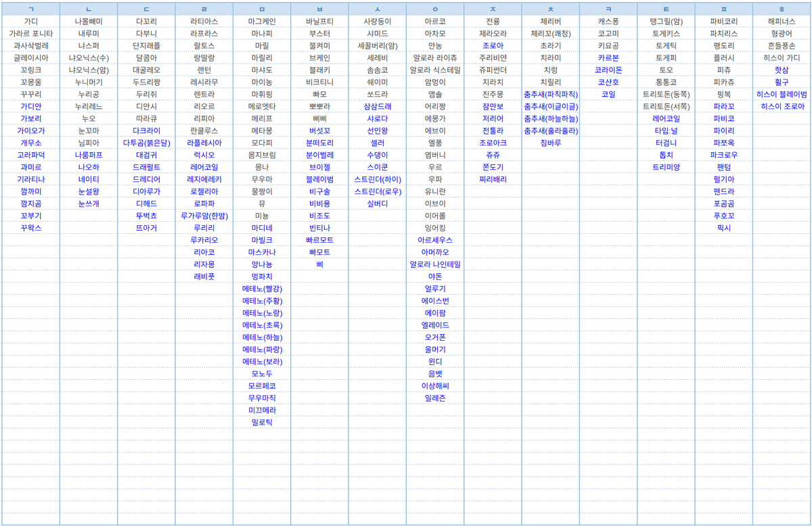Open the 뜨아거 link
This screenshot has height=526, width=812.
pyautogui.click(x=146, y=228)
